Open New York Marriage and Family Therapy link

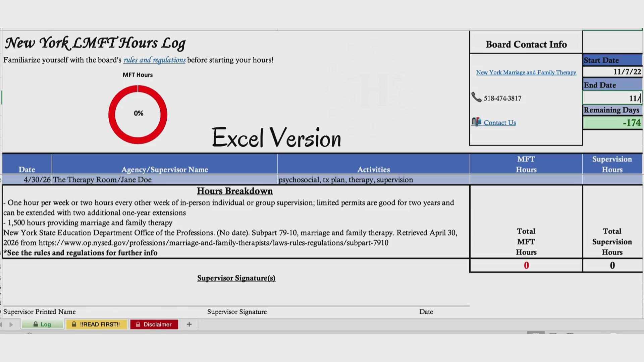(526, 72)
